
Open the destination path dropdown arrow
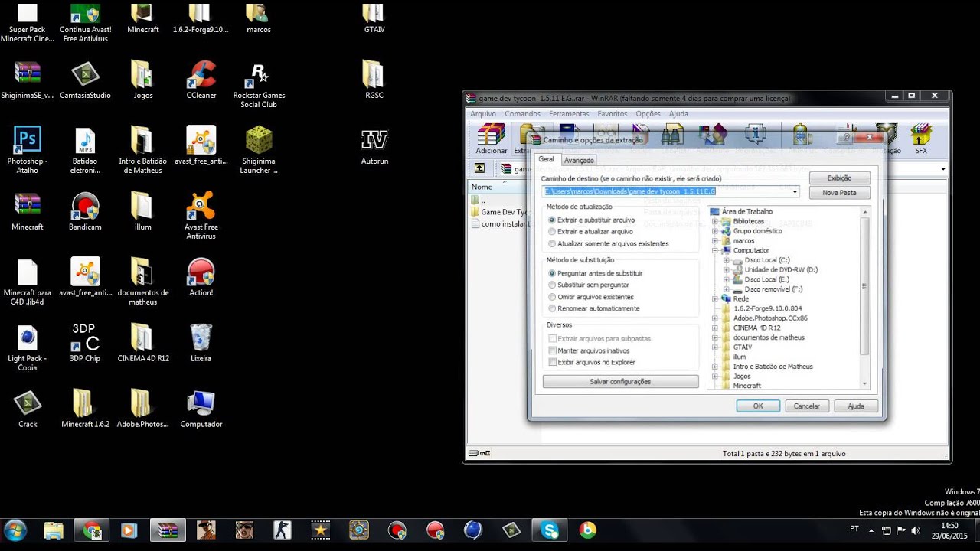(795, 191)
